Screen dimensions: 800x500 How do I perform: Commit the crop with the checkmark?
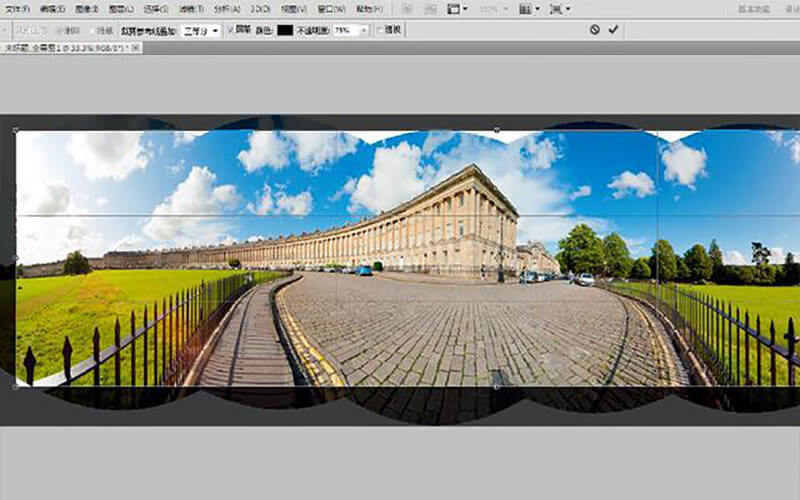pos(613,30)
